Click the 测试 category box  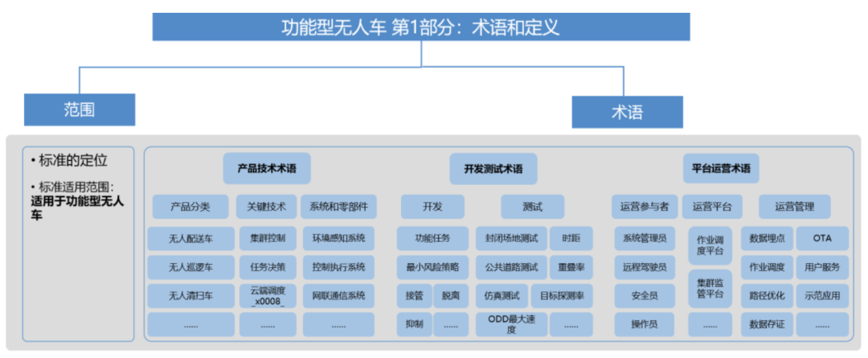533,207
